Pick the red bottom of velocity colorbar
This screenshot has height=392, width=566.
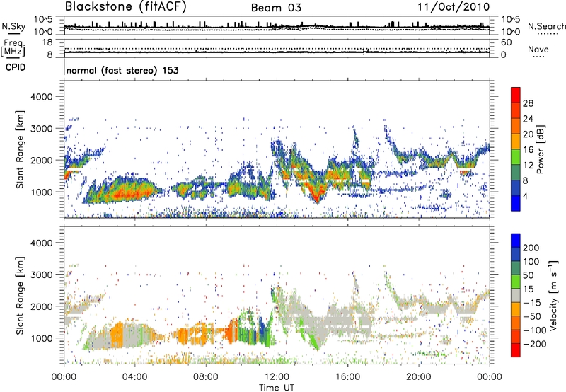coord(516,350)
